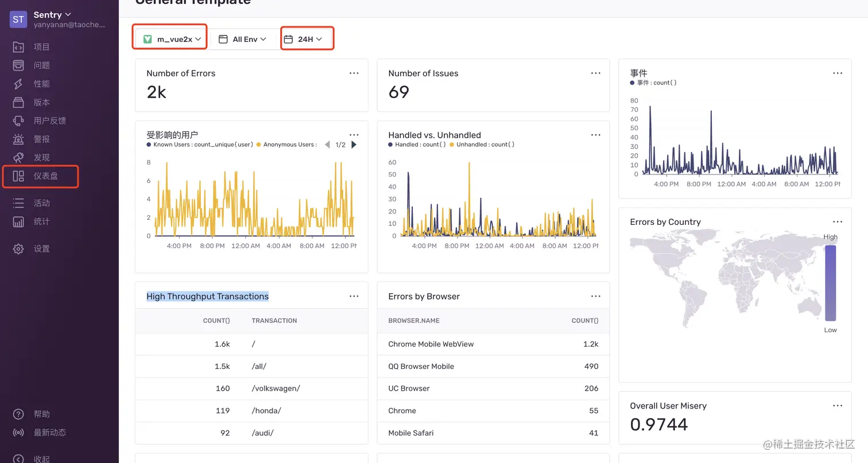Click the Errors by Country High-Low color scale
Image resolution: width=868 pixels, height=463 pixels.
(830, 283)
